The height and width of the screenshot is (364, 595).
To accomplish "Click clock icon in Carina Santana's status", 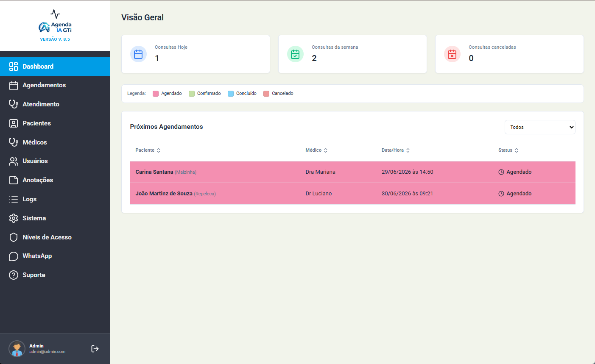I will pyautogui.click(x=501, y=172).
